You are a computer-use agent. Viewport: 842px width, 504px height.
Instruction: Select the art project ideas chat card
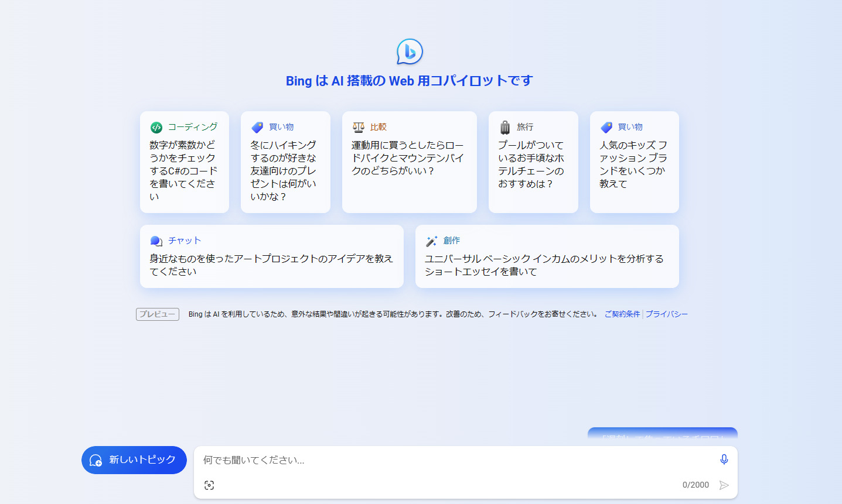(x=272, y=256)
